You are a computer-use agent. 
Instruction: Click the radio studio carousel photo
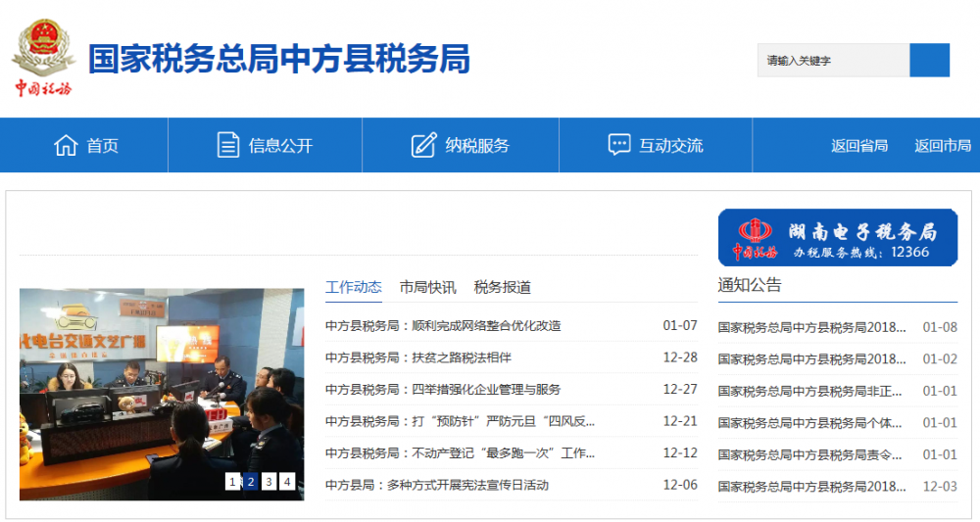click(162, 394)
